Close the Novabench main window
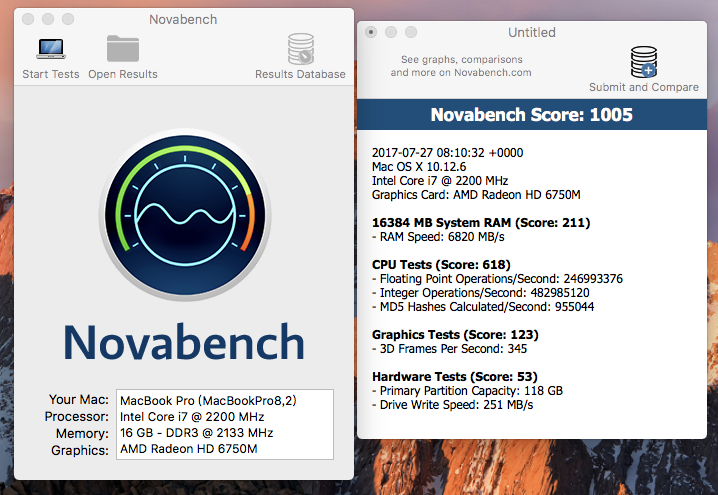The height and width of the screenshot is (495, 718). click(x=28, y=19)
